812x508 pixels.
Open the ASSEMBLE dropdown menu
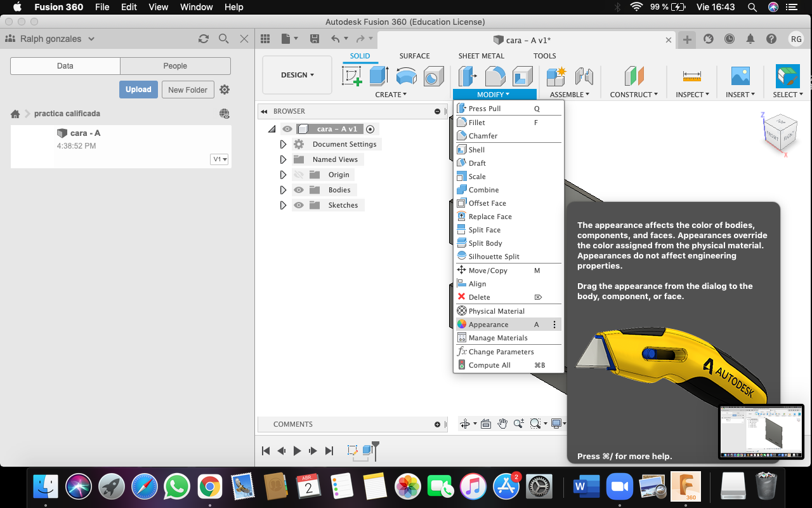coord(570,95)
